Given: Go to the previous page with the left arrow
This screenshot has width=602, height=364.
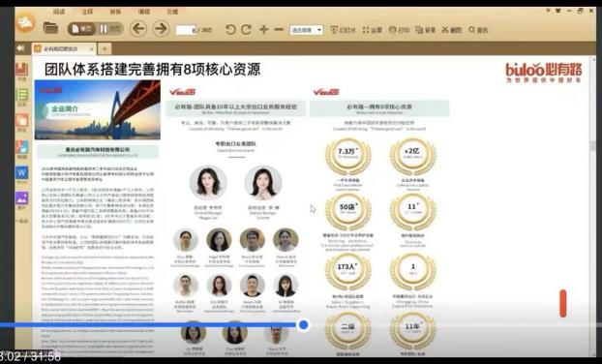Looking at the screenshot, I should [x=138, y=29].
